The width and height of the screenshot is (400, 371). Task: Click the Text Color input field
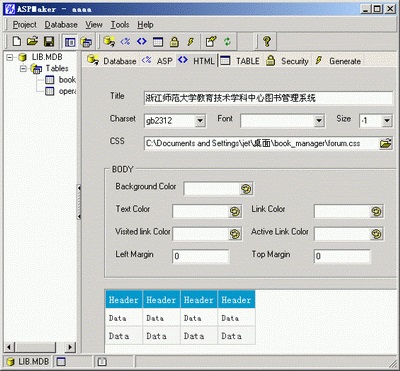[200, 212]
